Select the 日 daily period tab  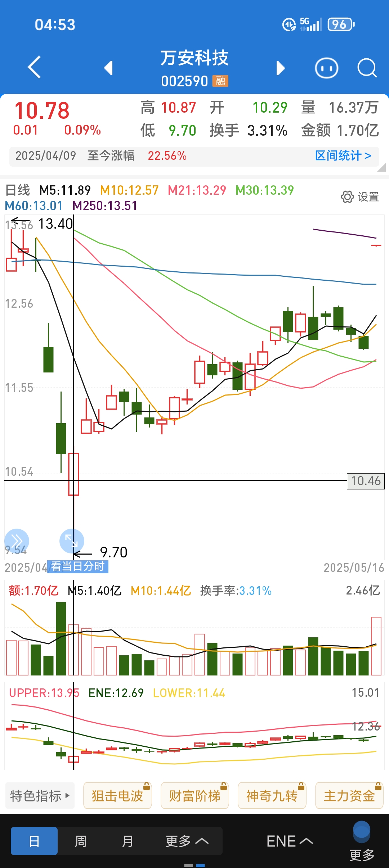(34, 841)
